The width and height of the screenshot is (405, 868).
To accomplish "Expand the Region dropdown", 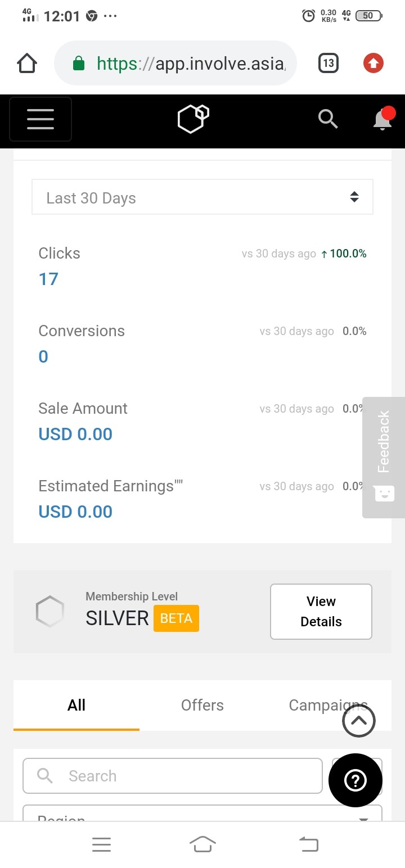I will 202,813.
